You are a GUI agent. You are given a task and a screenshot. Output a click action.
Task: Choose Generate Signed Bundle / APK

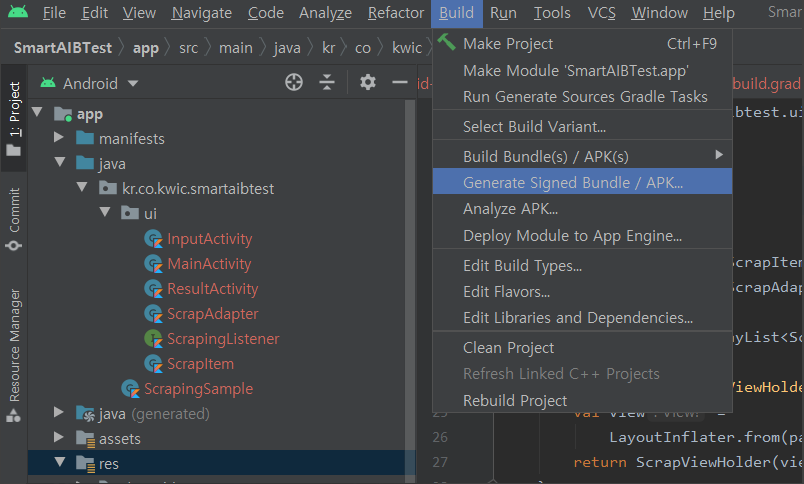(x=582, y=182)
